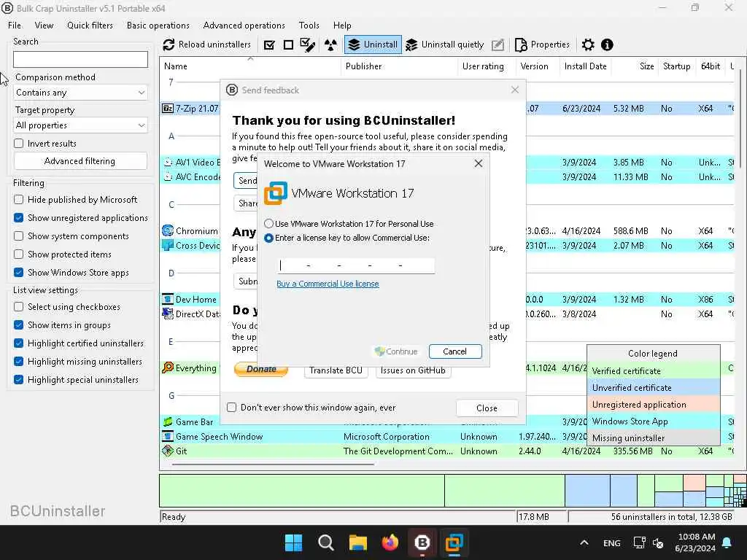Open the Advanced operations menu
Viewport: 747px width, 560px height.
pyautogui.click(x=244, y=26)
